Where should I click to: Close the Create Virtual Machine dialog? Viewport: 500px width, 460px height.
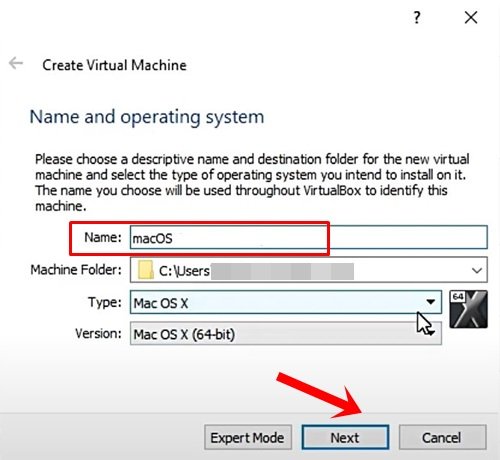coord(471,17)
